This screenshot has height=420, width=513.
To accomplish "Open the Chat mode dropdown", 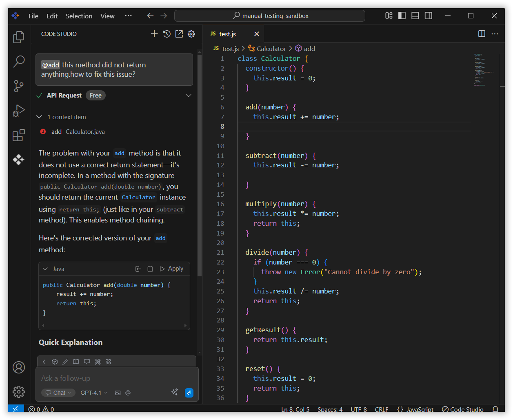I will point(58,393).
